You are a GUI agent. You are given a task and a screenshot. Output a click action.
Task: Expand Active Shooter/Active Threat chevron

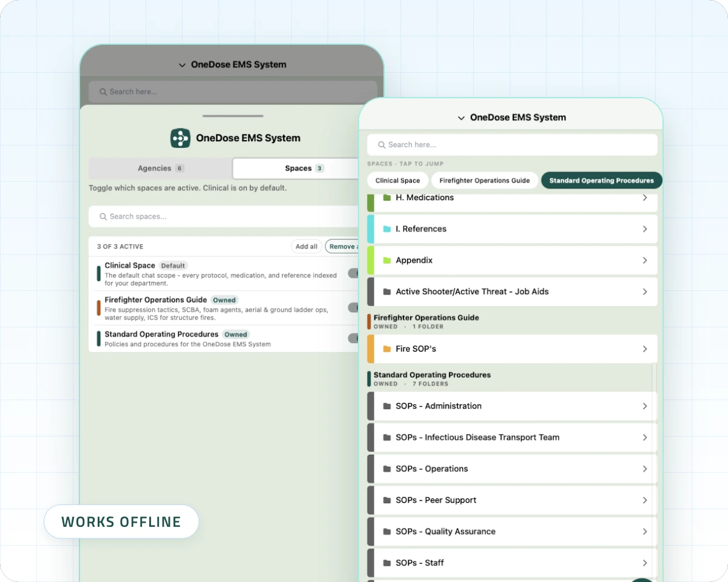click(645, 292)
